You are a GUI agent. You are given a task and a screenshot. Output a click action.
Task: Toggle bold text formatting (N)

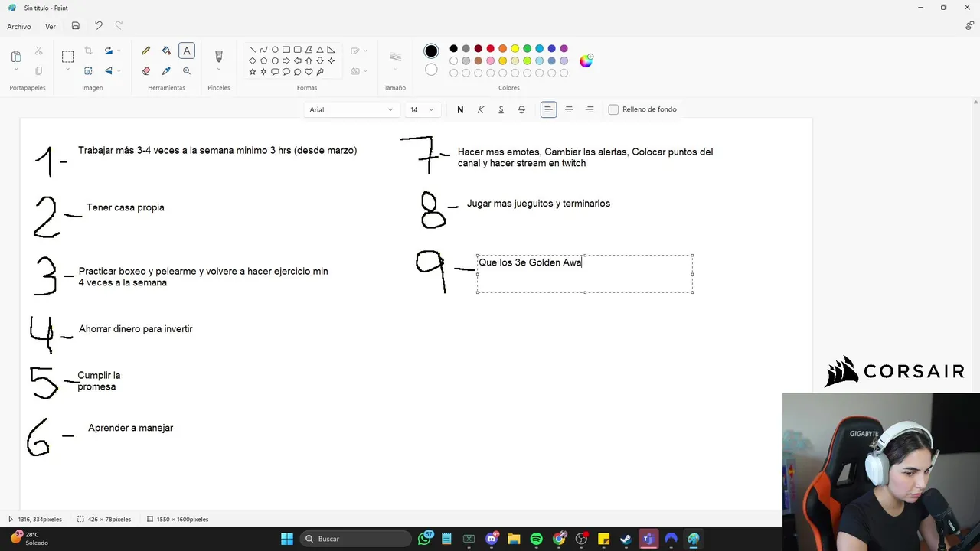pos(460,109)
